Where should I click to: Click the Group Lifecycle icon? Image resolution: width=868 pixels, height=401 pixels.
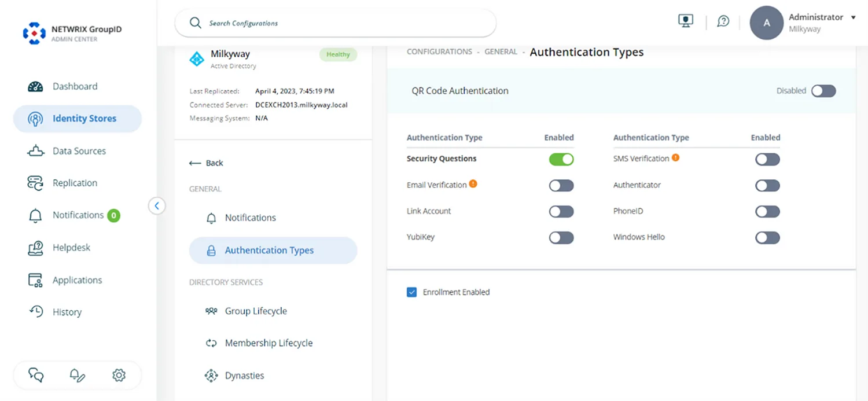pyautogui.click(x=211, y=311)
